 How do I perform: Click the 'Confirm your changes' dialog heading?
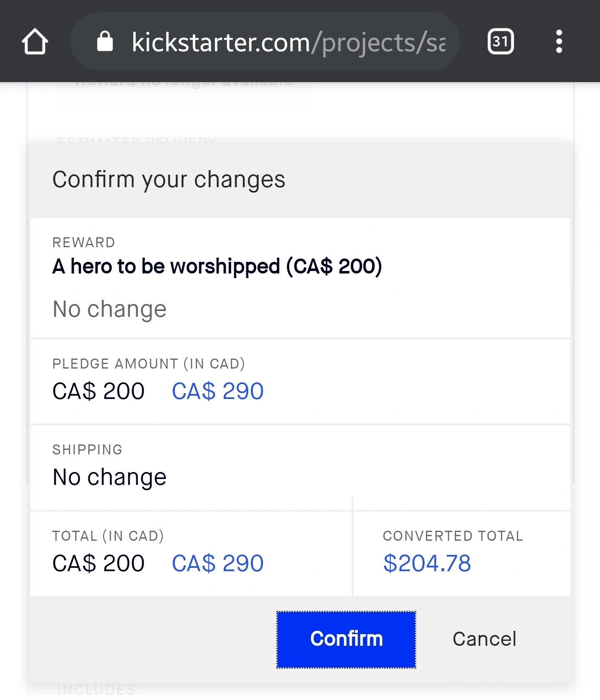[169, 180]
